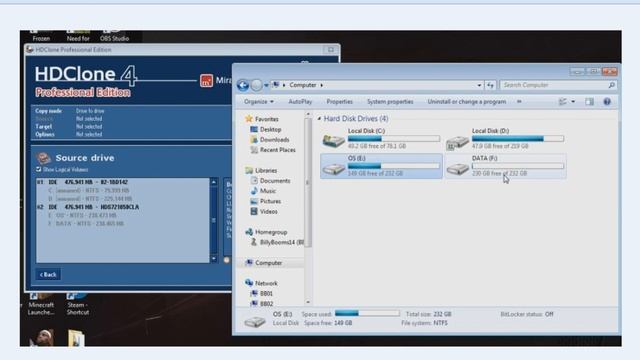Click the OS (E:) drive icon
This screenshot has height=360, width=640.
333,168
